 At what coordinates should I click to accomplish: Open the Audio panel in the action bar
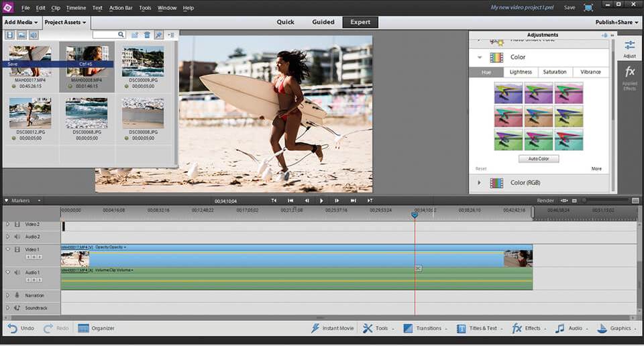coord(572,329)
